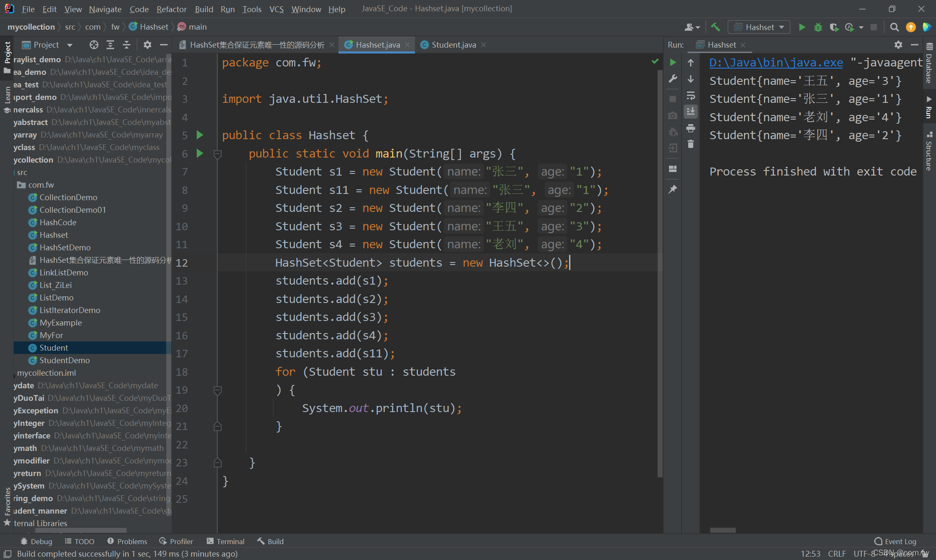936x560 pixels.
Task: Collapse main method fold marker at line 6
Action: click(217, 154)
